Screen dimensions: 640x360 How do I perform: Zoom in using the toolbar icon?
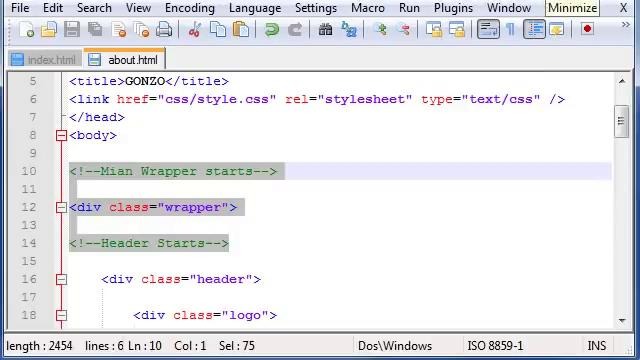pyautogui.click(x=381, y=29)
